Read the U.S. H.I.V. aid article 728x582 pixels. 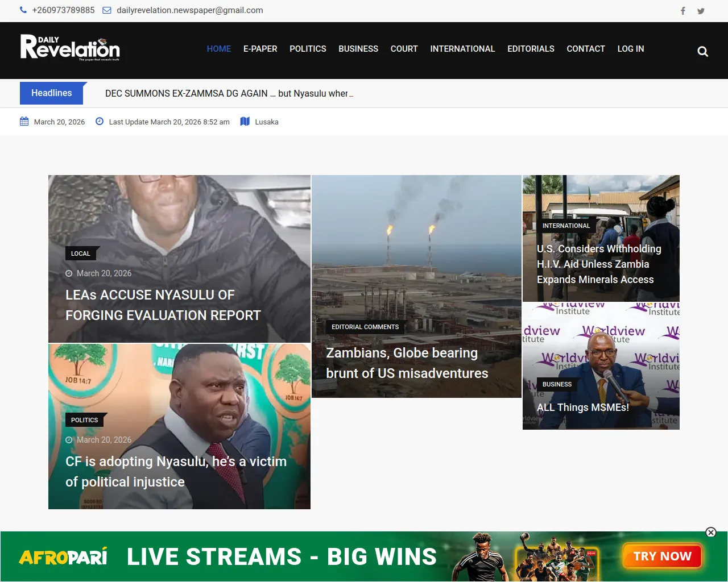(x=598, y=264)
